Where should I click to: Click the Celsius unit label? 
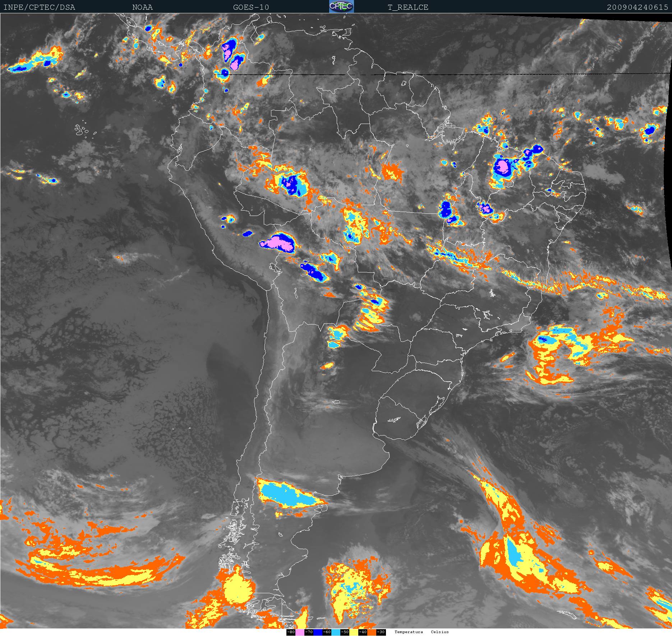[440, 632]
